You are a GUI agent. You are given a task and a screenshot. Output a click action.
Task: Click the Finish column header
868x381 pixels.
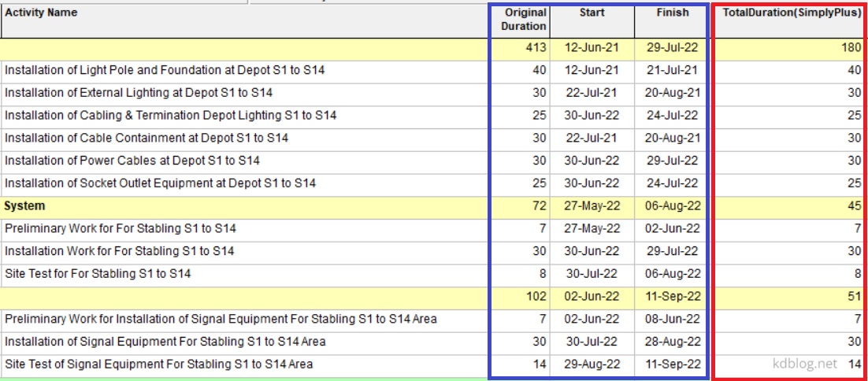[x=672, y=13]
